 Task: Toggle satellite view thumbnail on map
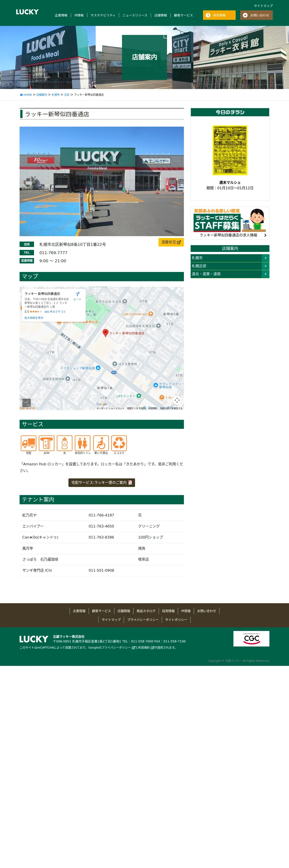(27, 403)
